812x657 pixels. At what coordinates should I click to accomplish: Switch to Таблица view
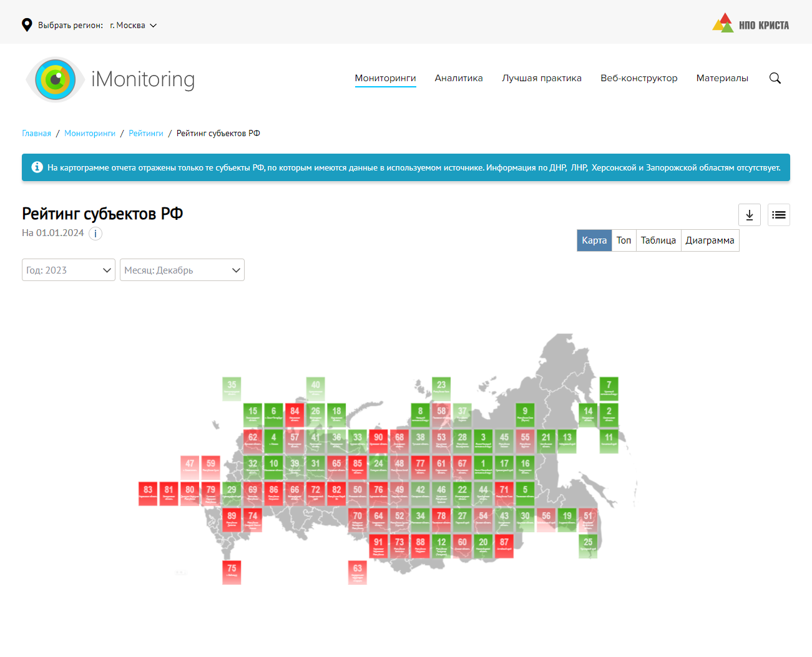point(658,240)
